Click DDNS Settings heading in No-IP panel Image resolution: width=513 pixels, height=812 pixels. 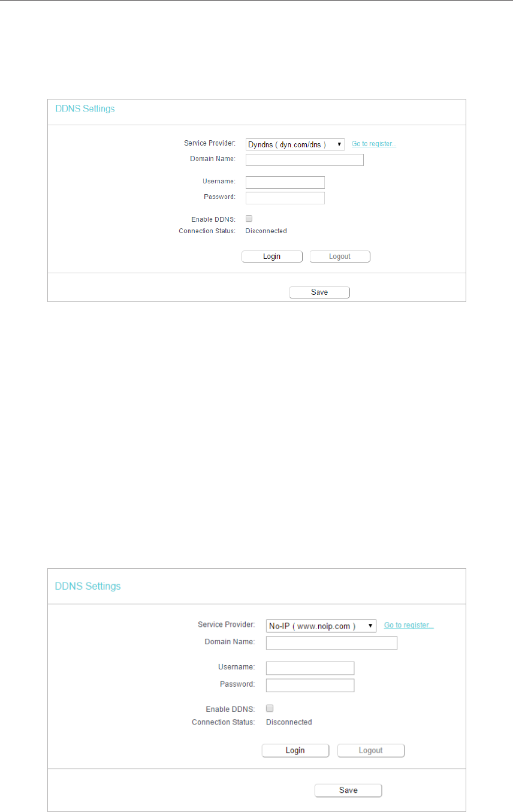(x=88, y=586)
